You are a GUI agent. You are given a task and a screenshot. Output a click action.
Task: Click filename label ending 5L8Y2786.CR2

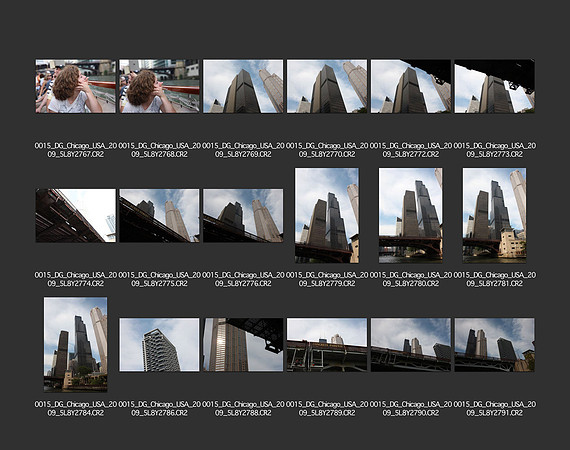coord(159,409)
